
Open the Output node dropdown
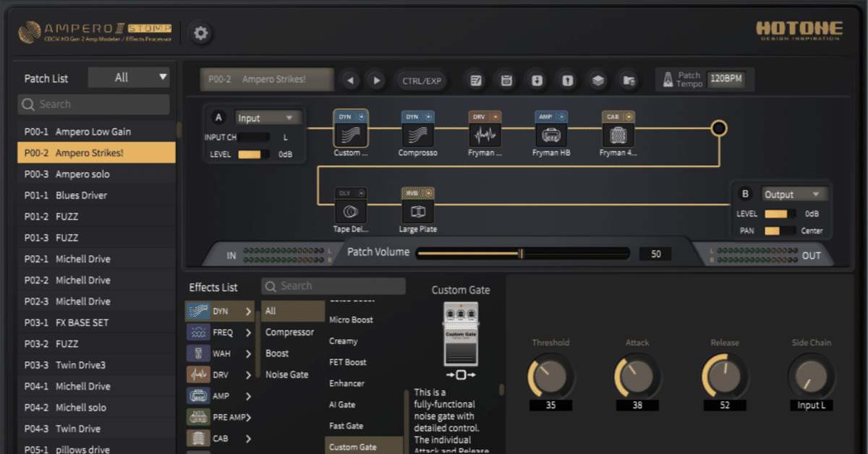tap(793, 194)
